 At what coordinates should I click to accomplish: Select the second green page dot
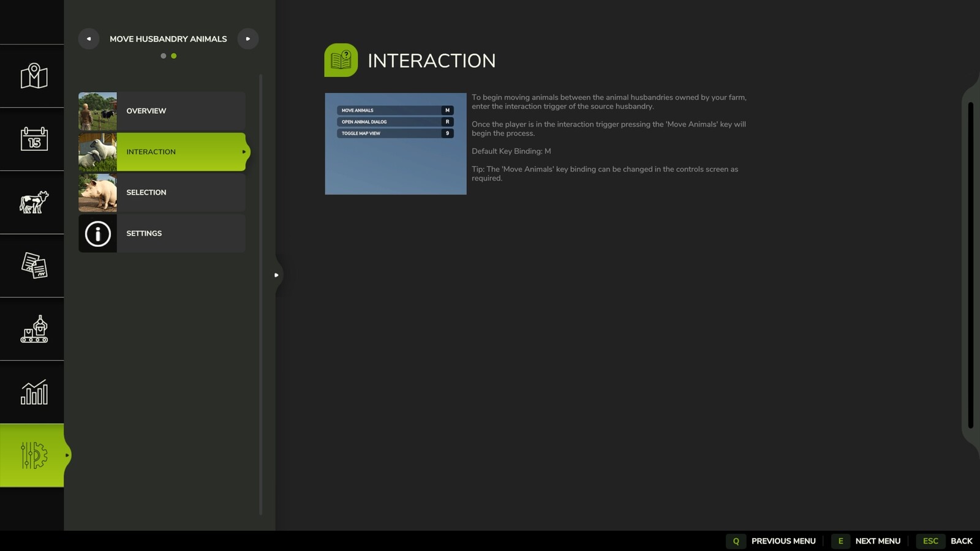click(x=174, y=56)
